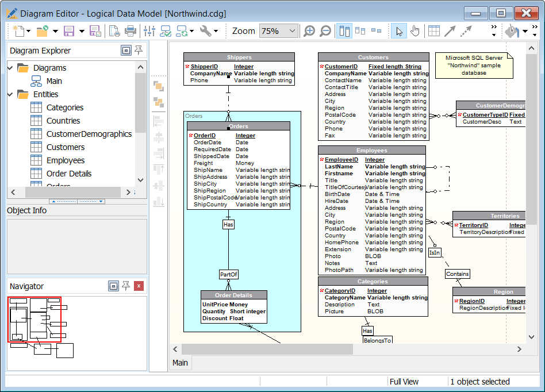Select Customers entity in Diagram Explorer

coord(65,147)
